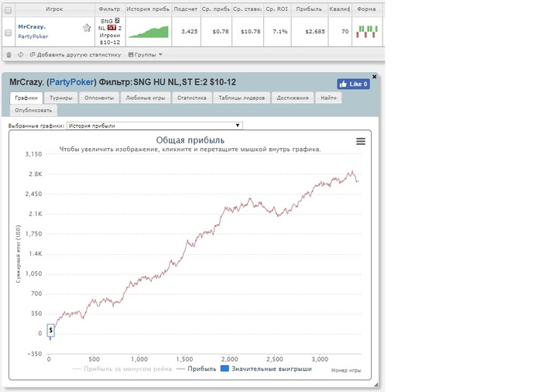Sort by the 'Ср. ROI' column header
The width and height of the screenshot is (542, 392).
point(277,9)
